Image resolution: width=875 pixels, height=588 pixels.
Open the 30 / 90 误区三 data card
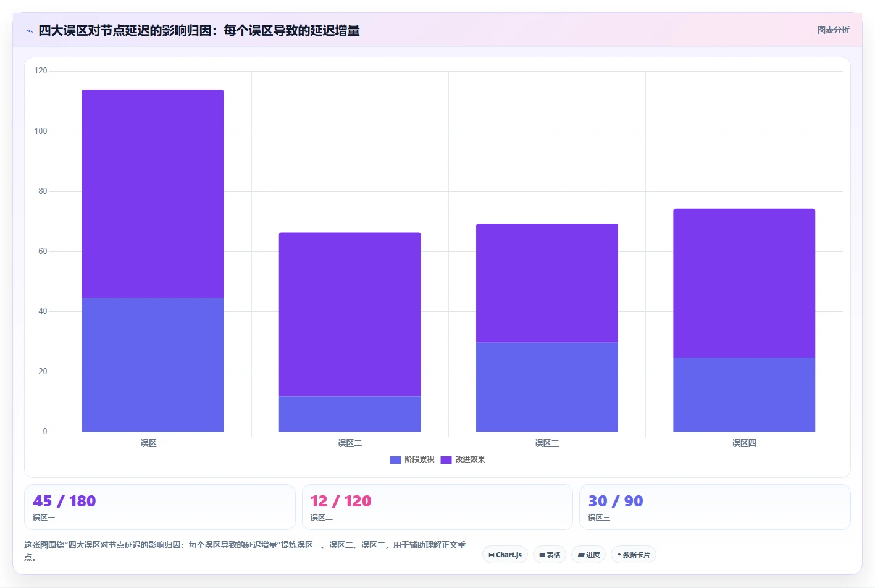coord(715,507)
